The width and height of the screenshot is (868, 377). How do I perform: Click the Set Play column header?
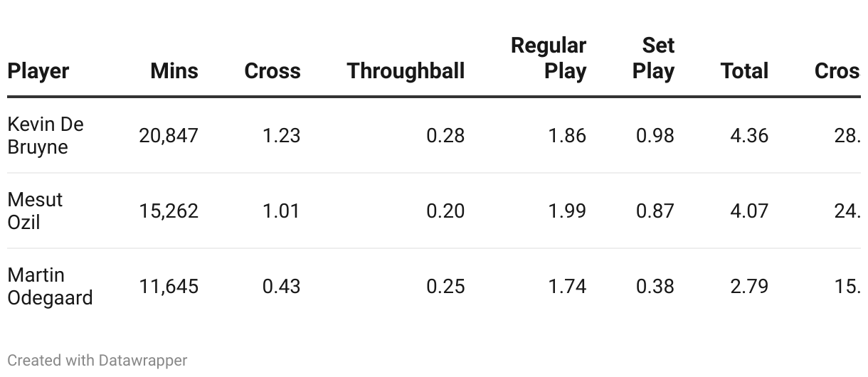[653, 58]
